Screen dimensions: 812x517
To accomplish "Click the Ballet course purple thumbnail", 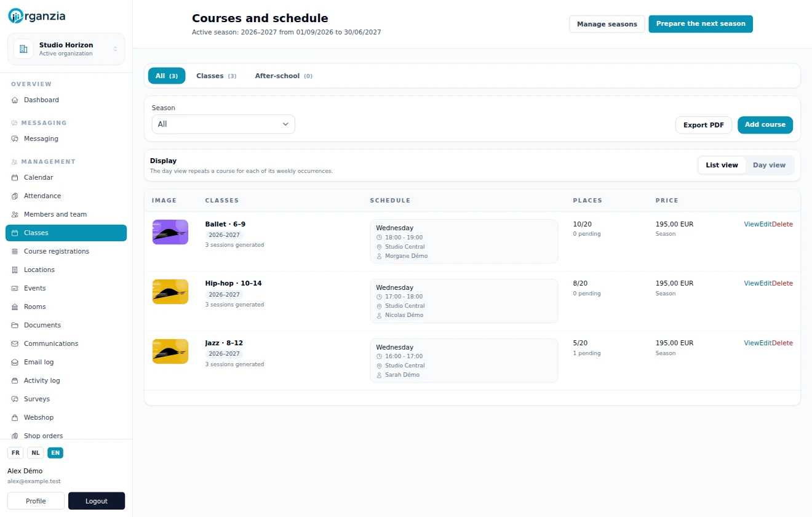I will tap(170, 232).
